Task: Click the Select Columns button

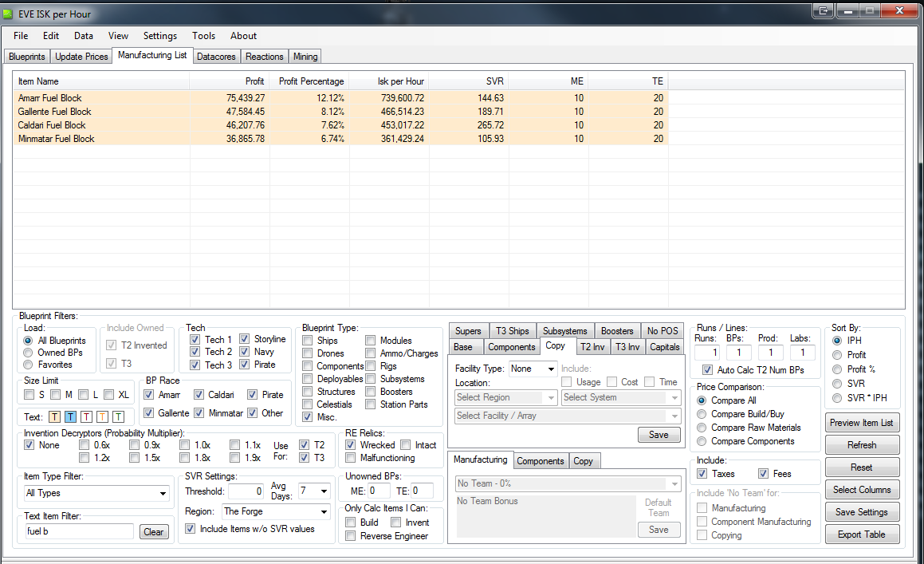Action: (x=862, y=491)
